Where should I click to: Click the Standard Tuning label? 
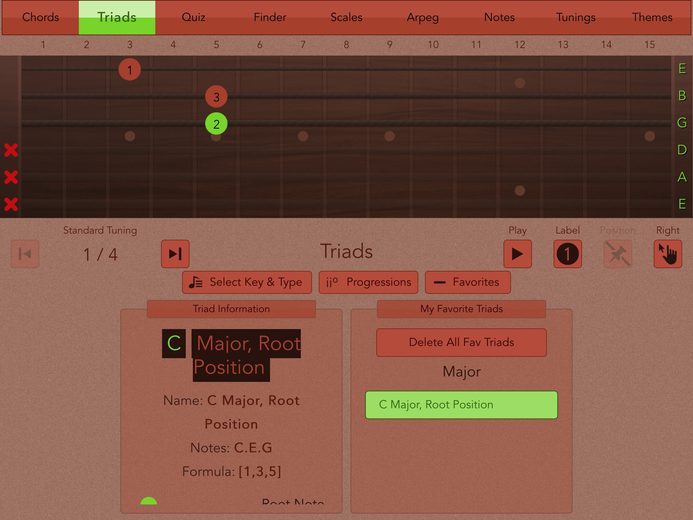tap(100, 230)
